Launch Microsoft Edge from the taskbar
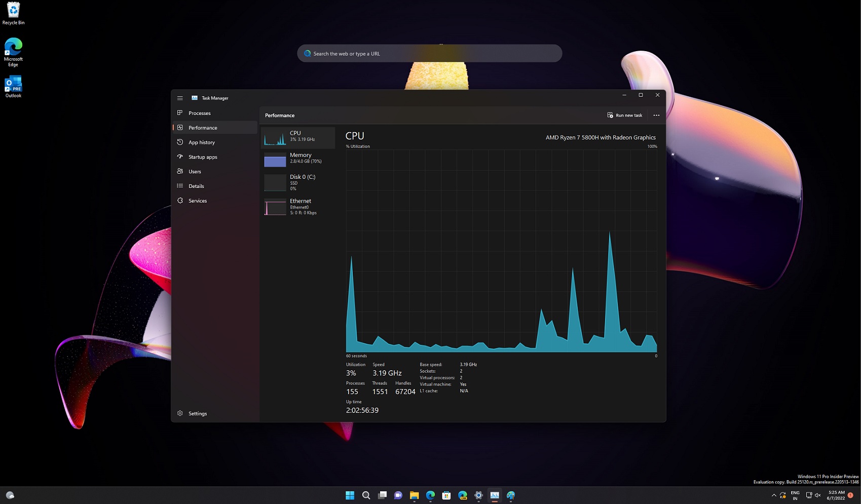Image resolution: width=861 pixels, height=504 pixels. coord(430,495)
